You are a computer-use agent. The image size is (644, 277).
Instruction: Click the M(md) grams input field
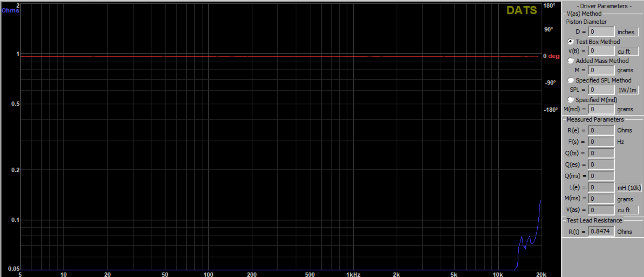click(x=601, y=109)
